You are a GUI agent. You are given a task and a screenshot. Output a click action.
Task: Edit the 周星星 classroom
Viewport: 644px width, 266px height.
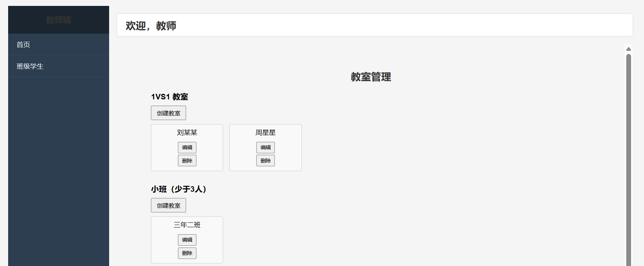coord(265,147)
